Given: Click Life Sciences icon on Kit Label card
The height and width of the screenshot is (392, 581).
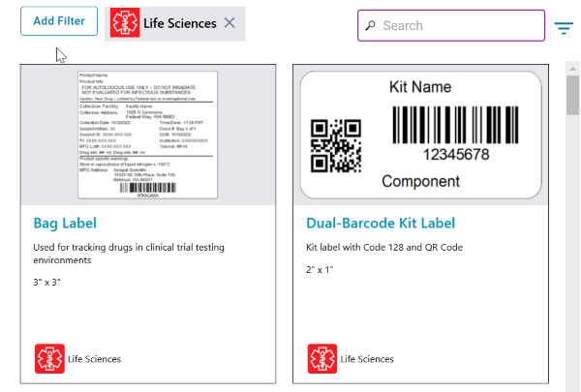Looking at the screenshot, I should 322,359.
